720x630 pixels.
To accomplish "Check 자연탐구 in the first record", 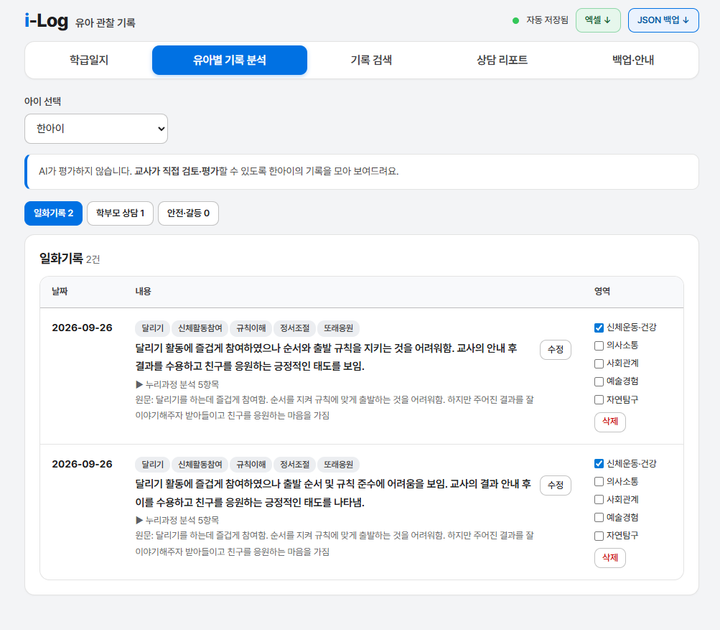I will coord(599,400).
